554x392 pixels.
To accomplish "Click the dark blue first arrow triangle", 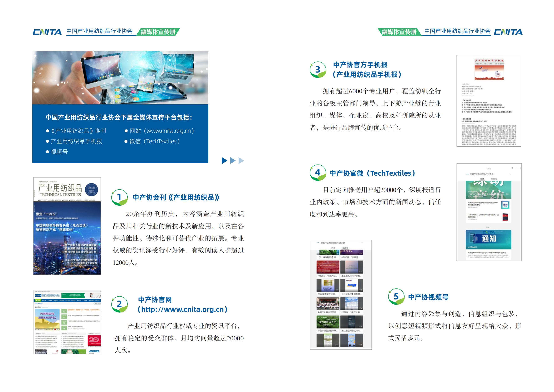I will click(224, 161).
